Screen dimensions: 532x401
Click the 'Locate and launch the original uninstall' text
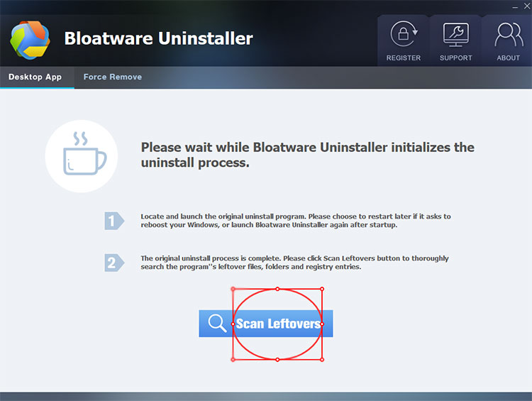[x=296, y=221]
